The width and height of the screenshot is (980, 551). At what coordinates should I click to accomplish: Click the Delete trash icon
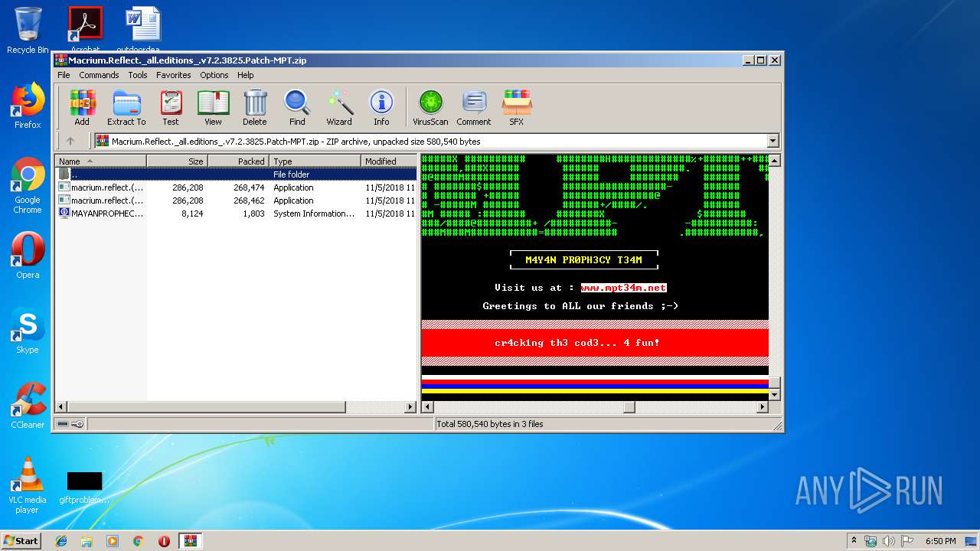click(255, 108)
